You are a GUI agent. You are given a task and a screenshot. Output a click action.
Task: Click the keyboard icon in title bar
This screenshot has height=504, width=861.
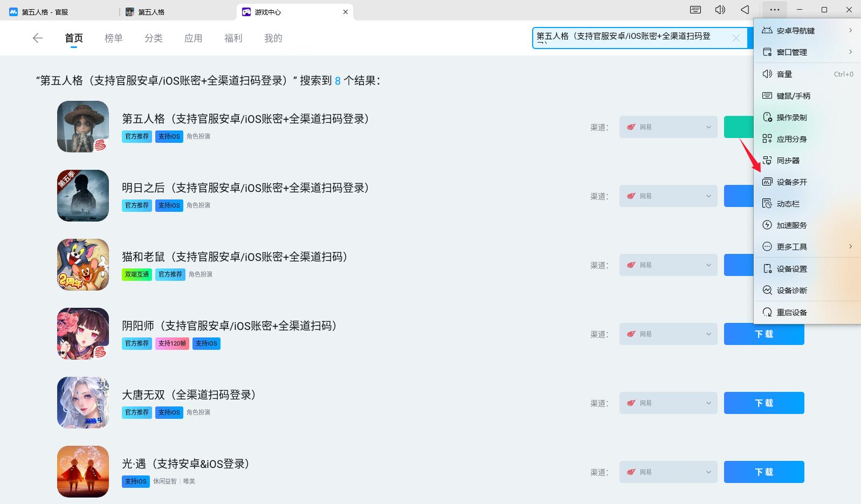[x=695, y=10]
